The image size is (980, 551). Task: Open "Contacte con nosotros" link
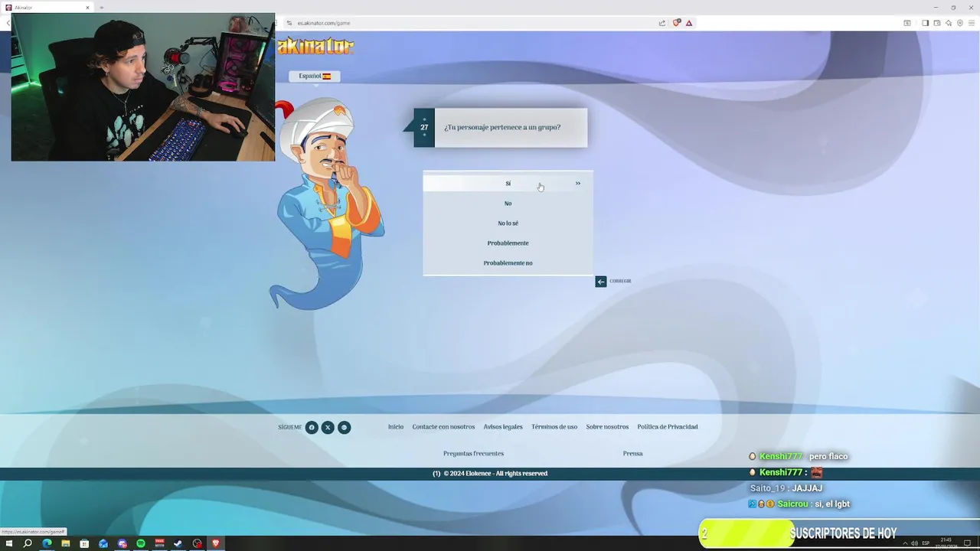[x=443, y=427]
